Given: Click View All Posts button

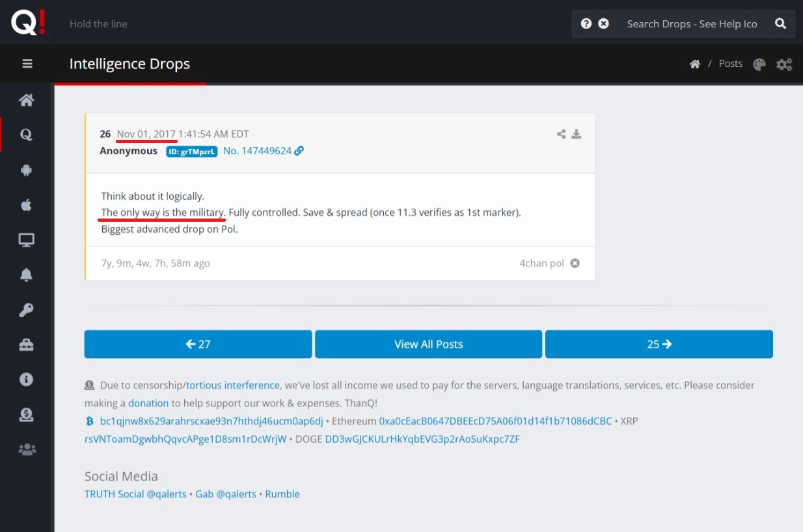Looking at the screenshot, I should click(428, 344).
